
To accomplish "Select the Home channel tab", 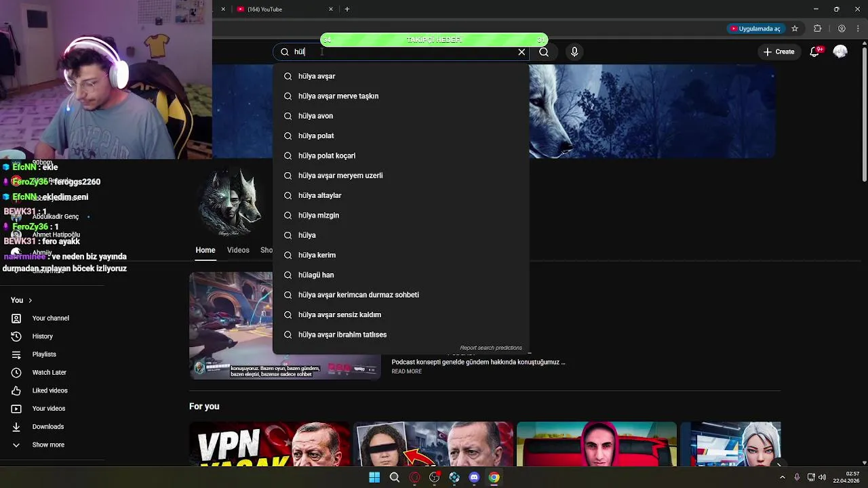I will (205, 250).
